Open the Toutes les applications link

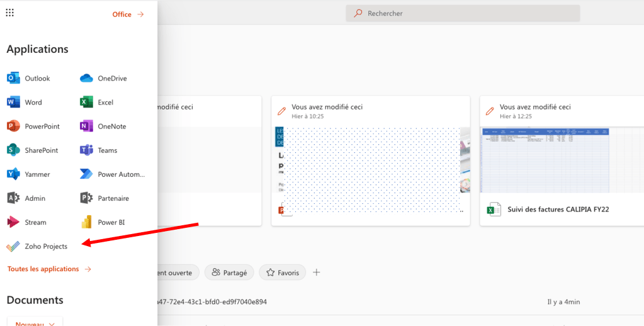49,269
